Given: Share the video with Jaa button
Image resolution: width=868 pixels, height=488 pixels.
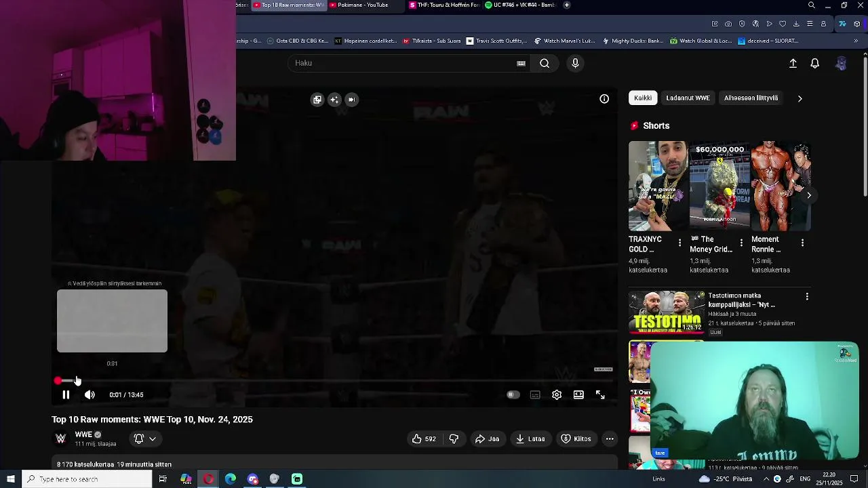Looking at the screenshot, I should click(x=487, y=439).
